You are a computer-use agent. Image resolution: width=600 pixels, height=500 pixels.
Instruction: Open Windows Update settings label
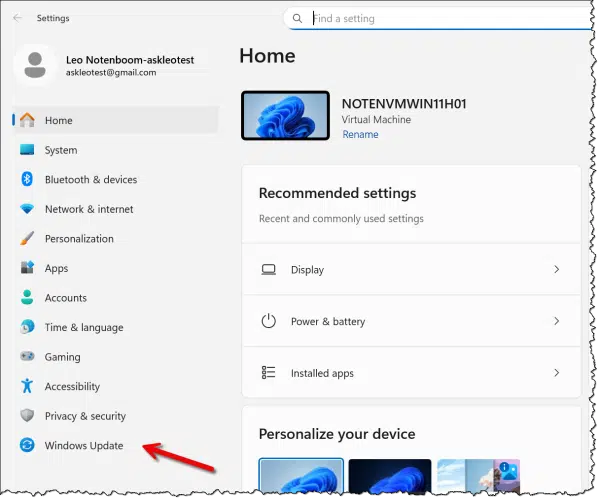click(84, 446)
